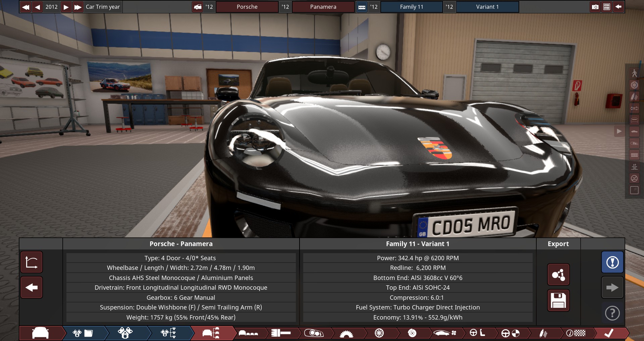Toggle the car lift icon in sidebar
This screenshot has height=341, width=644.
pyautogui.click(x=634, y=167)
